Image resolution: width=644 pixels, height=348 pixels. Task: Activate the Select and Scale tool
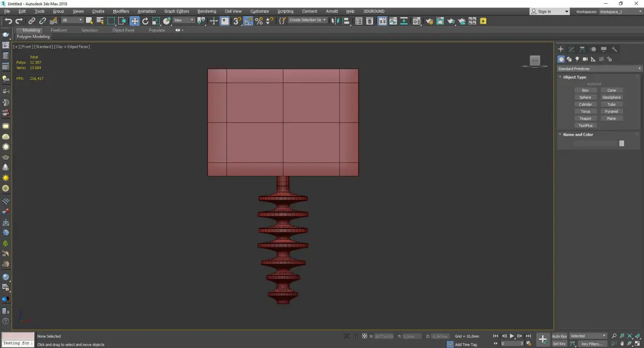pos(156,21)
